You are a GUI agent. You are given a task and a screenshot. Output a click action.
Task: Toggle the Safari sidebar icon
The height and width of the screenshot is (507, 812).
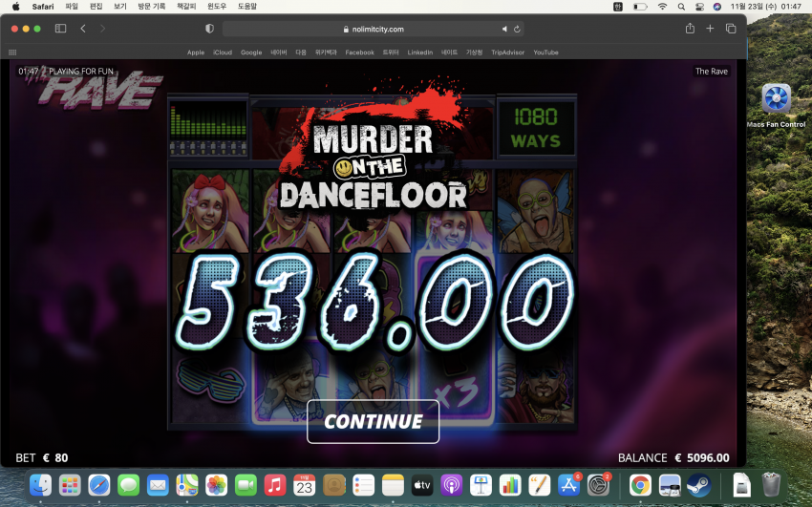(x=60, y=29)
